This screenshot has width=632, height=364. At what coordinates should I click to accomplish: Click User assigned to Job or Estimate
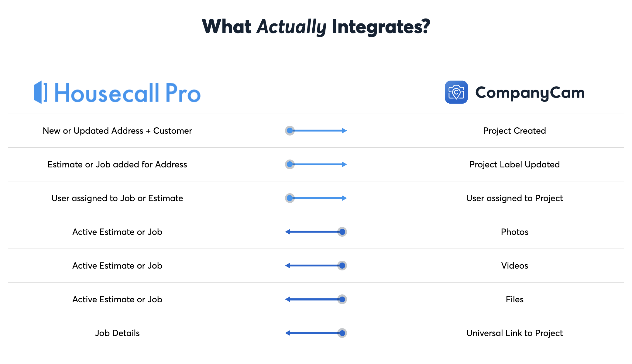(117, 198)
